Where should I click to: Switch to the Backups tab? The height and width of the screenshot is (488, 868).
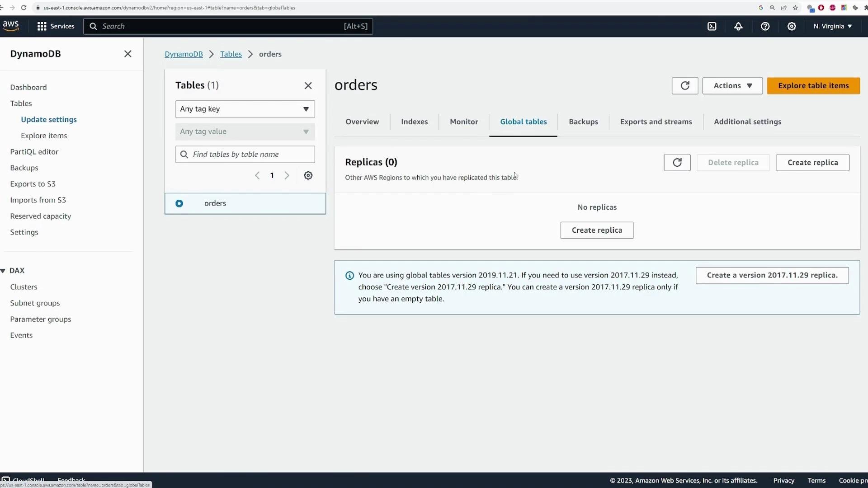[x=583, y=122]
